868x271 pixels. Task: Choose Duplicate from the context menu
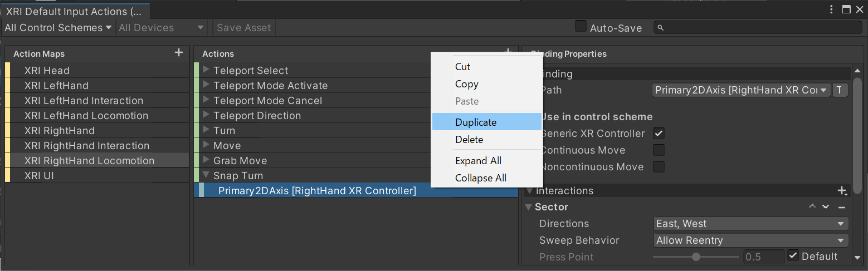point(476,122)
